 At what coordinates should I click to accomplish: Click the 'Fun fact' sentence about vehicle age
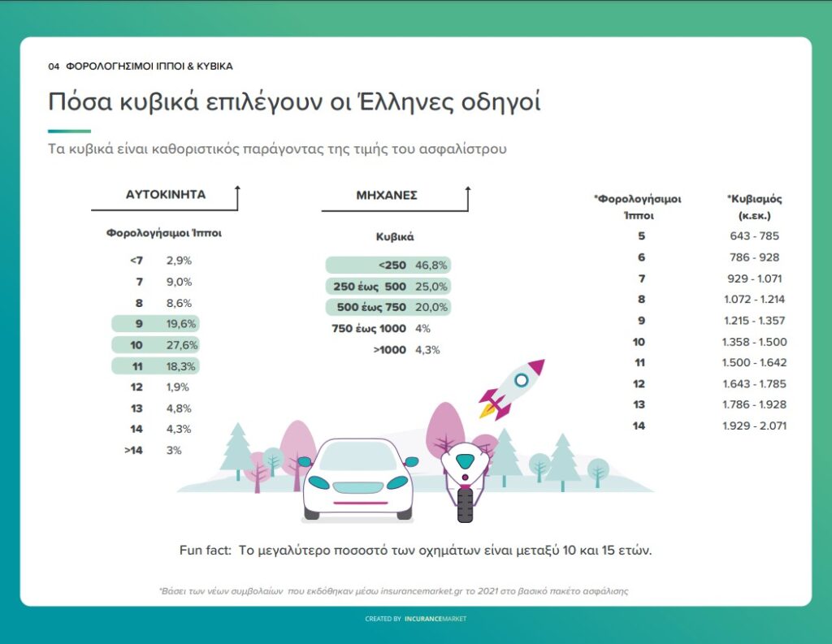coord(415,550)
